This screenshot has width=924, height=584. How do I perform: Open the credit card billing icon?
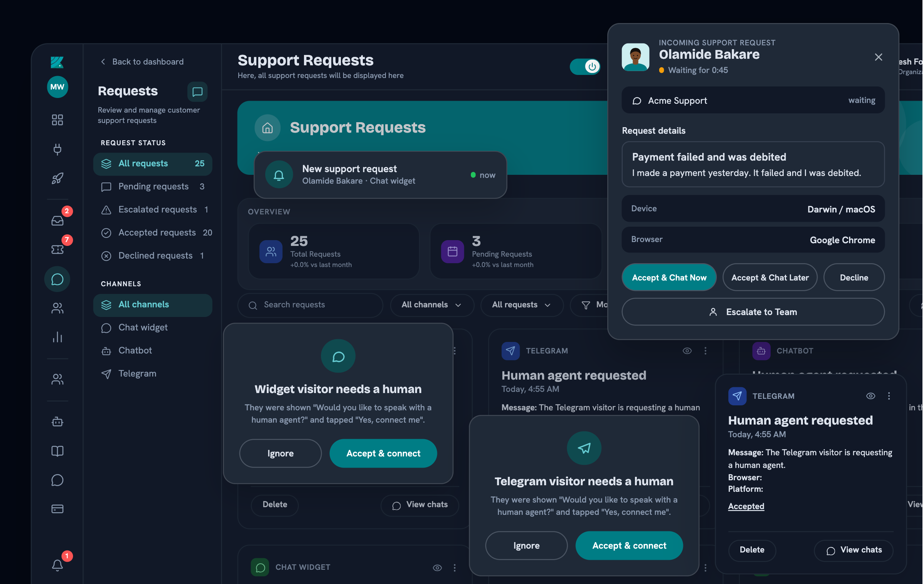click(57, 509)
